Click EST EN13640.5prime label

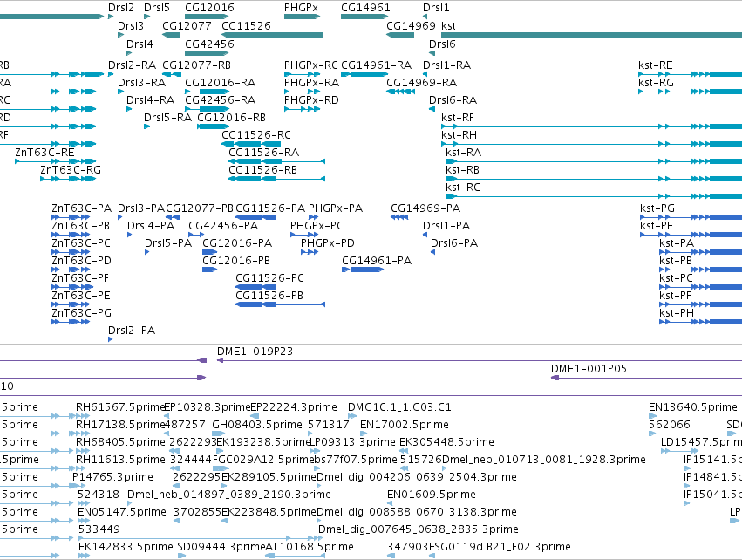693,407
